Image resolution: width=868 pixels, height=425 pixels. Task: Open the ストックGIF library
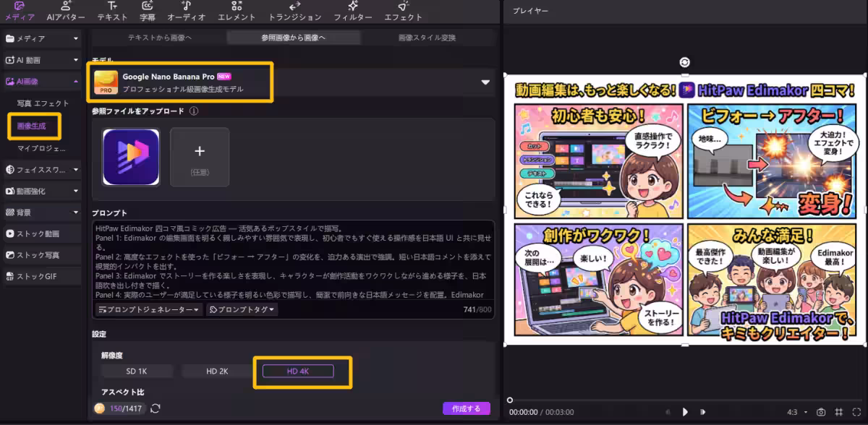33,276
